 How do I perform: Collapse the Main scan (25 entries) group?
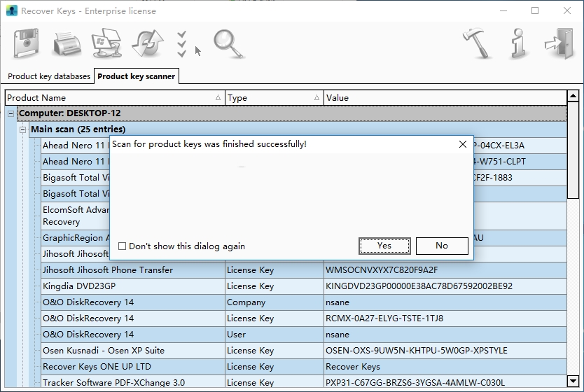point(22,129)
